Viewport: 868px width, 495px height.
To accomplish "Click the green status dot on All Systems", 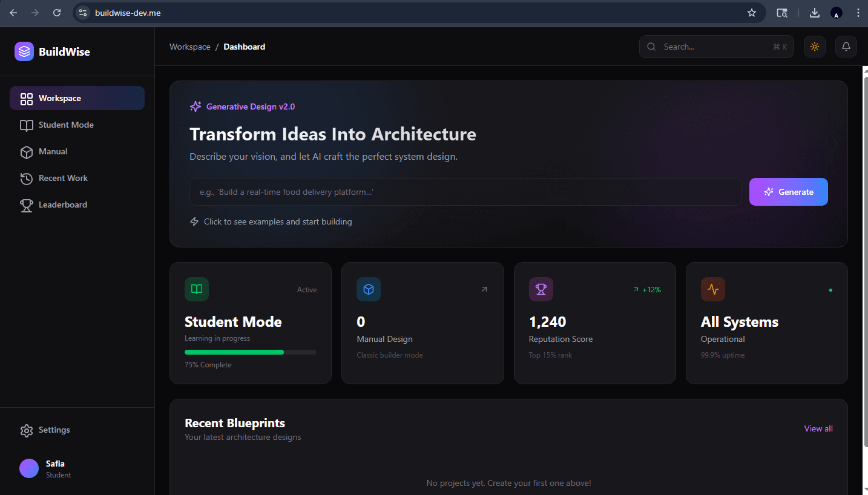I will 830,290.
